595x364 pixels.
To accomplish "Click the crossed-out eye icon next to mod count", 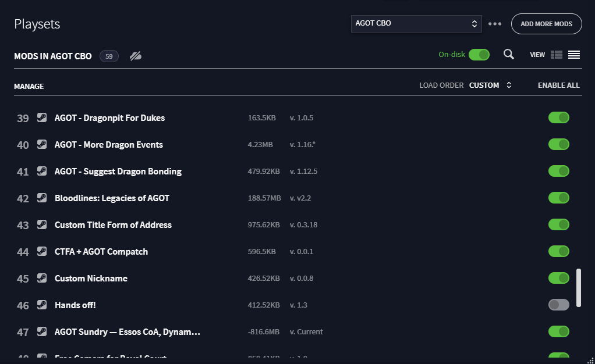I will 136,56.
